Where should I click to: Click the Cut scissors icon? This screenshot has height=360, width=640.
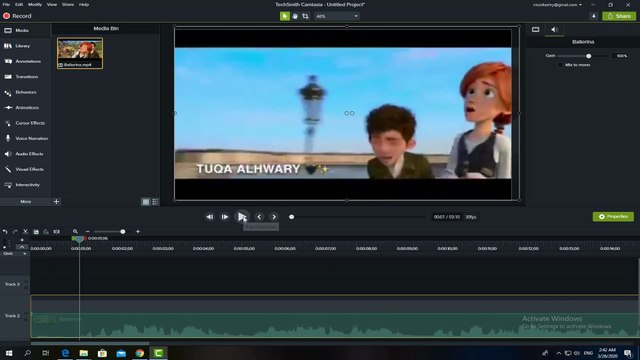pyautogui.click(x=25, y=232)
